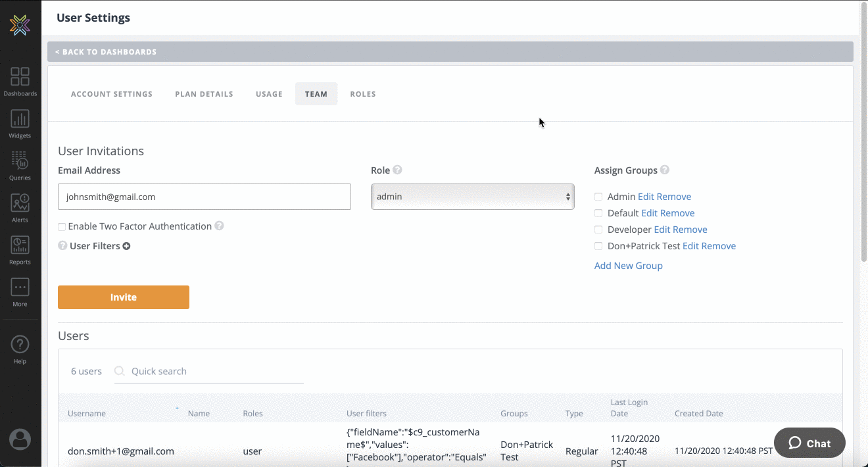
Task: Go to Queries in sidebar
Action: (20, 165)
